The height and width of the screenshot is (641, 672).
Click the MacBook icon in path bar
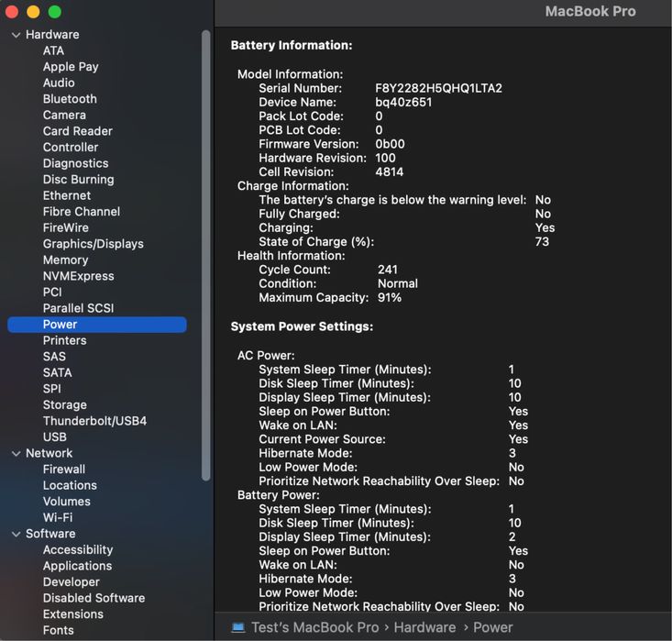click(x=238, y=628)
